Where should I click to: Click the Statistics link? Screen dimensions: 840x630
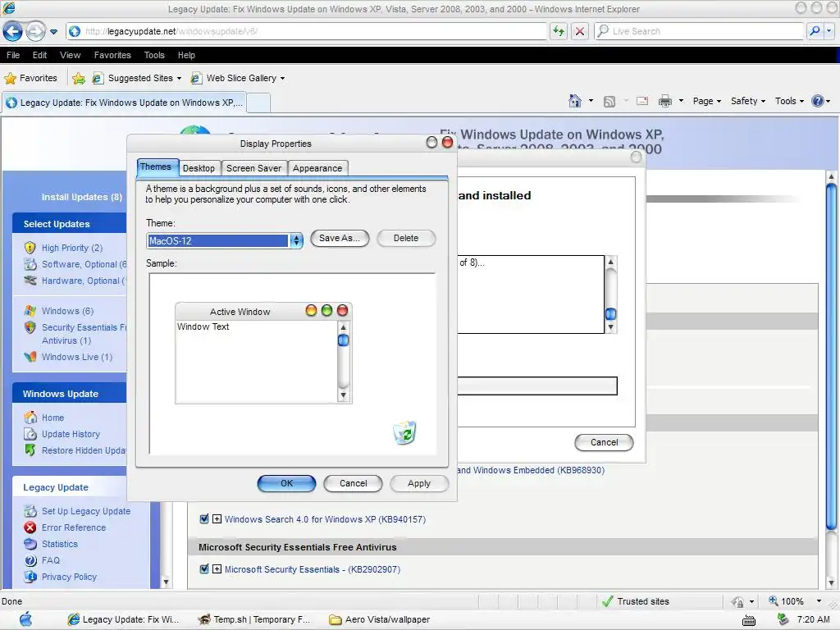point(59,544)
